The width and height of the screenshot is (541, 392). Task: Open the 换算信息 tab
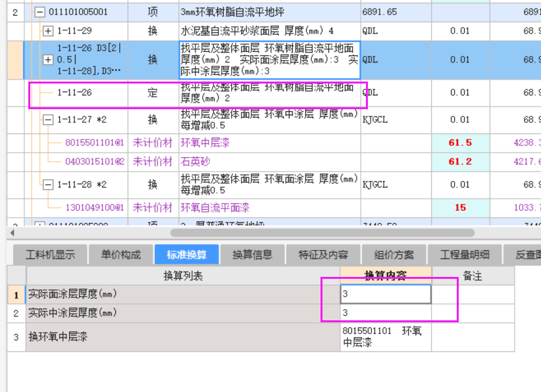(x=253, y=255)
